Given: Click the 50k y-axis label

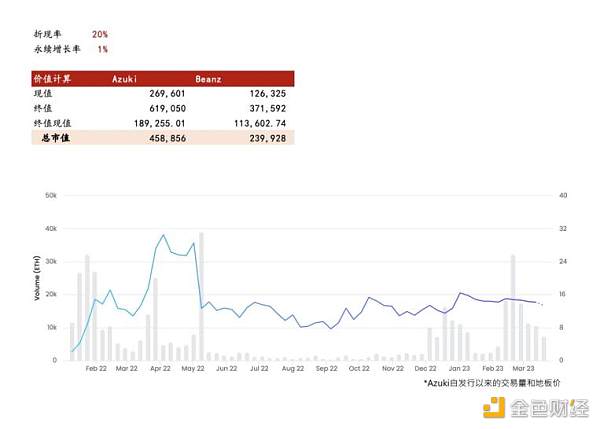Looking at the screenshot, I should pos(49,196).
